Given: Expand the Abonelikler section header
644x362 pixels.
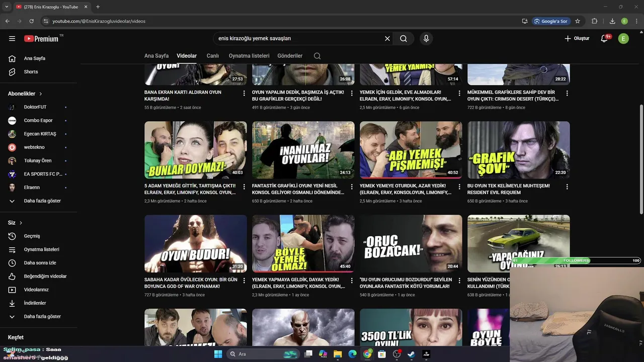Looking at the screenshot, I should pos(25,94).
